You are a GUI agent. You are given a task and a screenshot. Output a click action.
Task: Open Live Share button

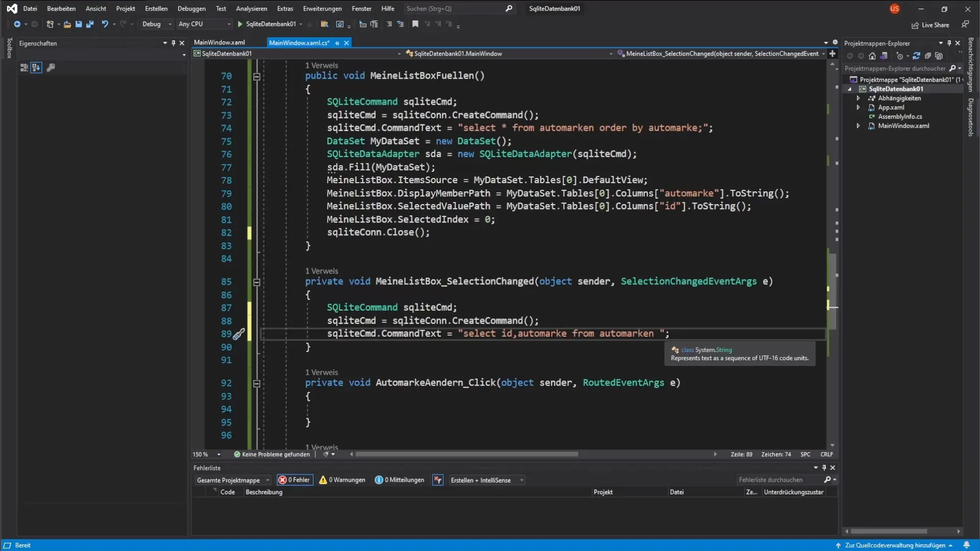coord(930,25)
